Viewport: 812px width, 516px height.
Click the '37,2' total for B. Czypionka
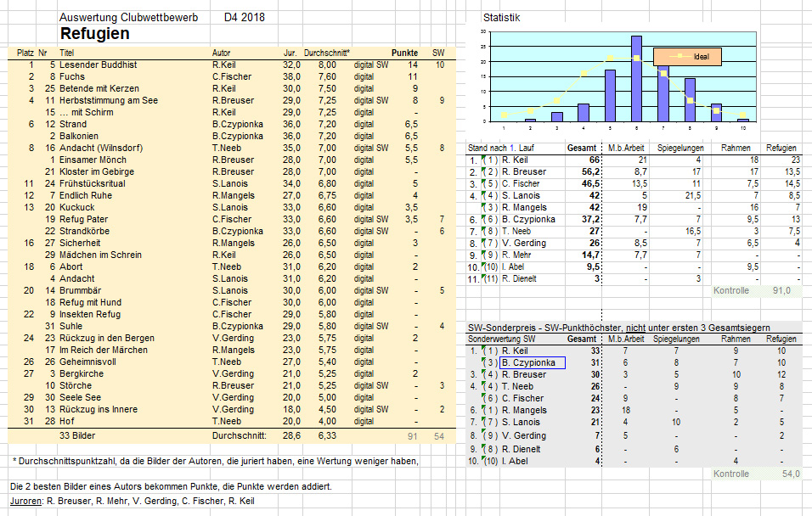point(590,220)
